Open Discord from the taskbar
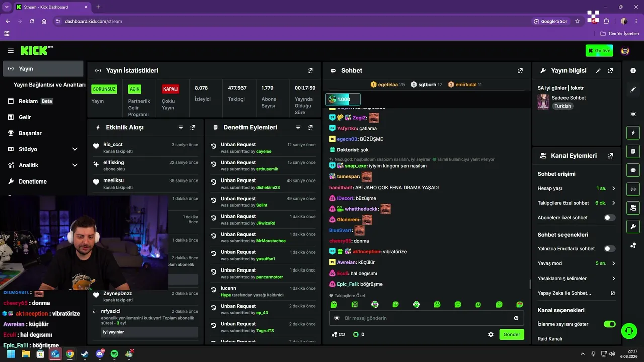 click(x=100, y=354)
